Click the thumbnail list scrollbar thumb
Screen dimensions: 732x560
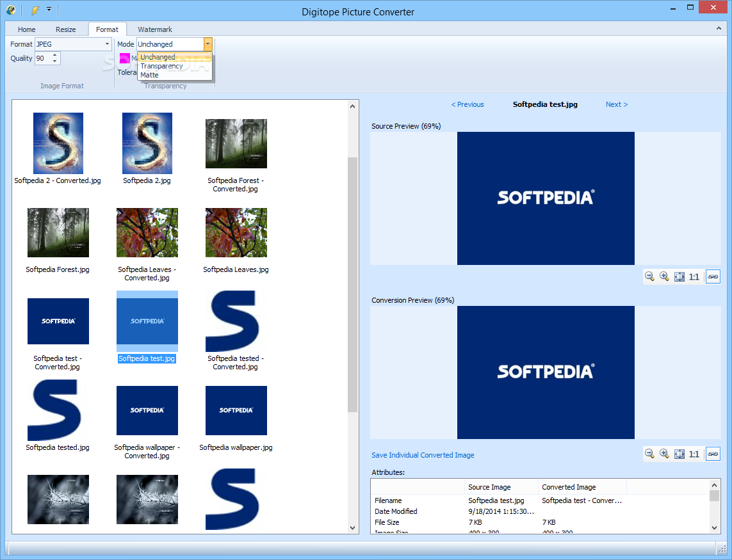tap(352, 285)
